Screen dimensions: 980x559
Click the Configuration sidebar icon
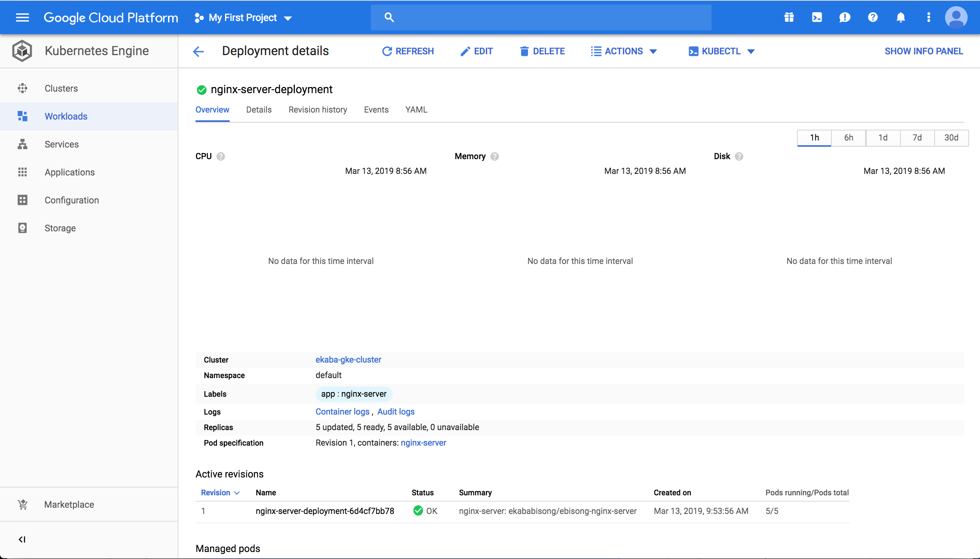point(22,200)
